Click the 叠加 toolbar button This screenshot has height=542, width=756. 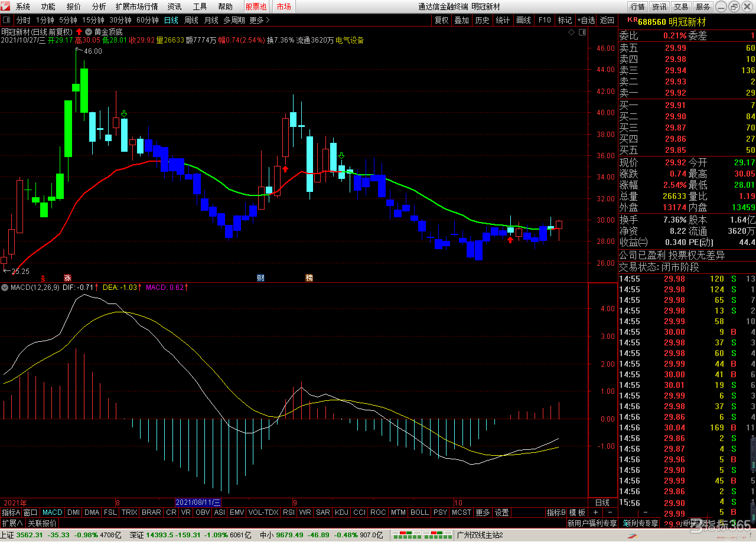[462, 19]
